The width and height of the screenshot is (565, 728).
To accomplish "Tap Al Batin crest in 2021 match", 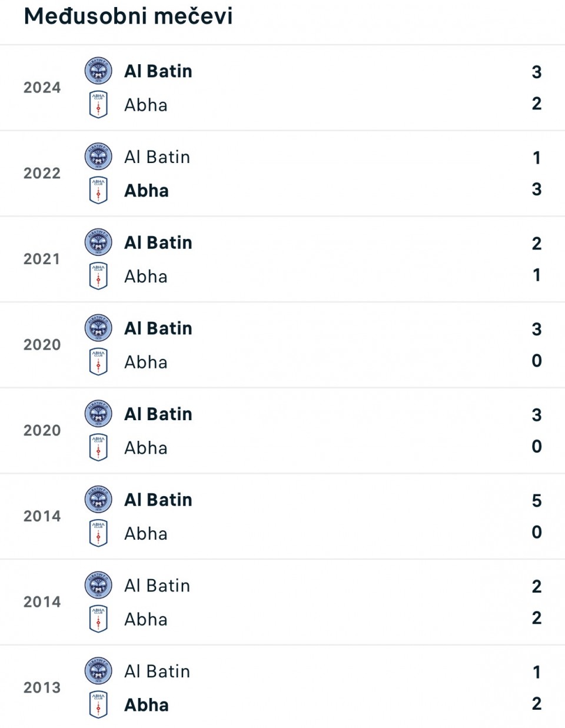I will (98, 242).
